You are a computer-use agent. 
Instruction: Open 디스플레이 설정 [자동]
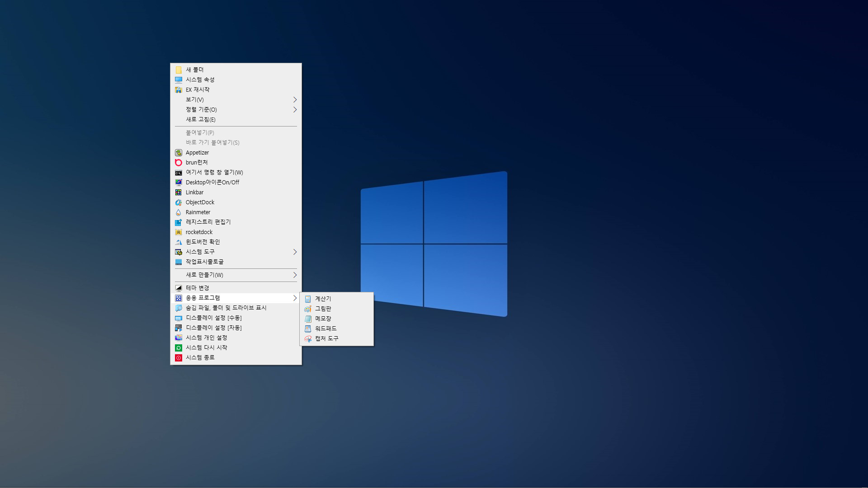[236, 328]
